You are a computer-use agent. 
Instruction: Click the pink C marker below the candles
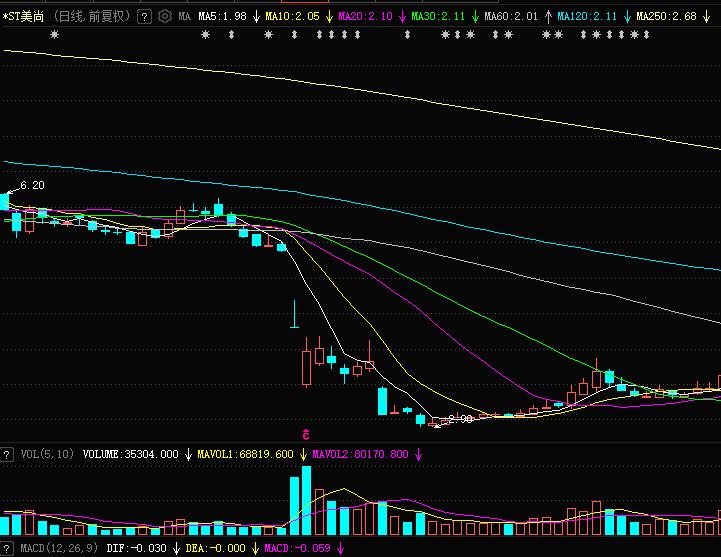306,434
